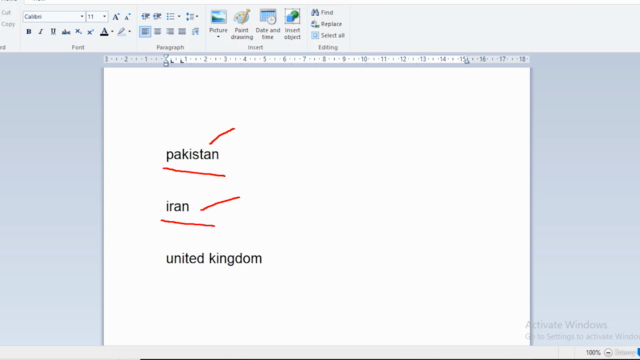The width and height of the screenshot is (640, 360).
Task: Open text color dropdown arrow
Action: 112,31
